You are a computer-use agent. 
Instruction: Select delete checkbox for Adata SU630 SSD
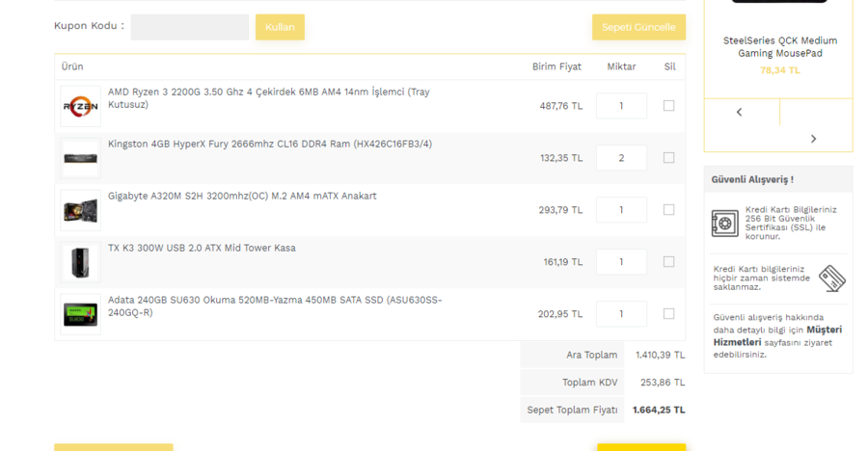tap(668, 314)
